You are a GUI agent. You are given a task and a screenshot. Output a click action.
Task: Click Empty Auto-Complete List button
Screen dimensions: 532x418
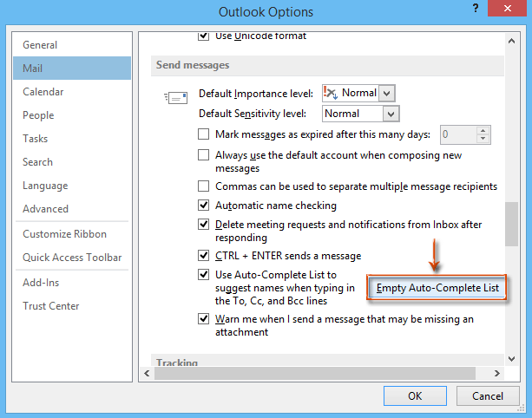coord(437,288)
